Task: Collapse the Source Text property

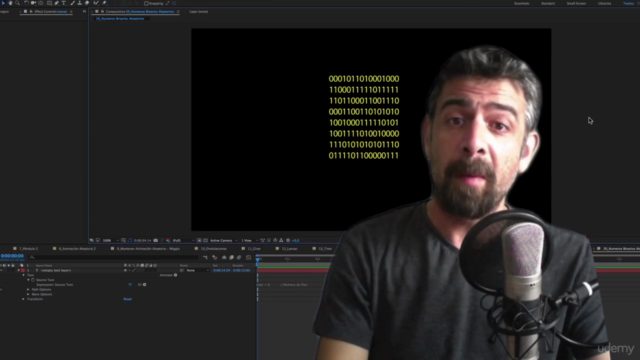Action: pyautogui.click(x=28, y=280)
